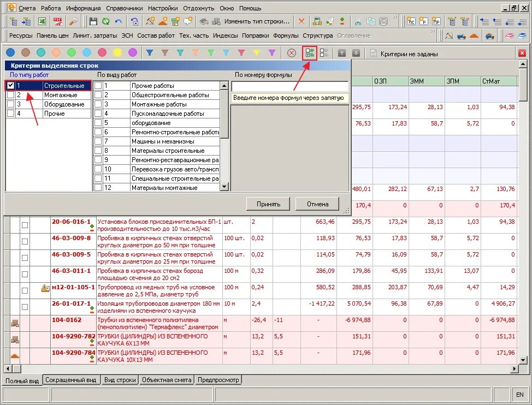Check the Прочие work type checkbox

[x=10, y=113]
